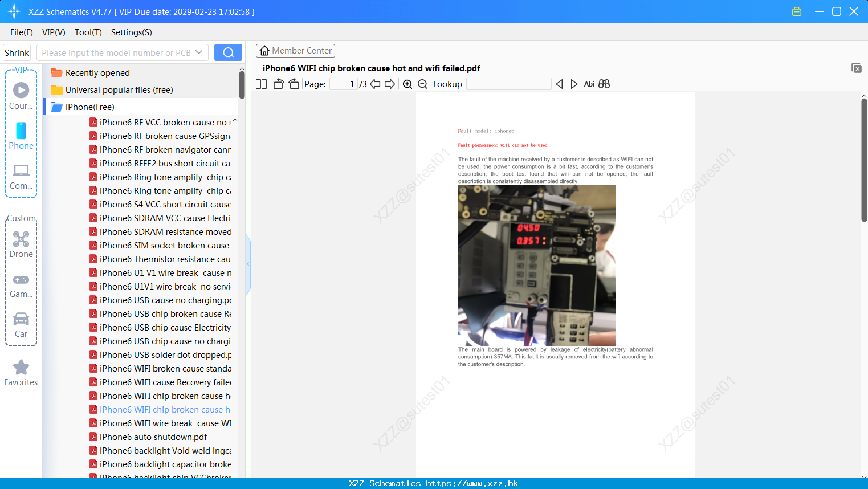The image size is (868, 489).
Task: Open the Member Center
Action: [295, 51]
